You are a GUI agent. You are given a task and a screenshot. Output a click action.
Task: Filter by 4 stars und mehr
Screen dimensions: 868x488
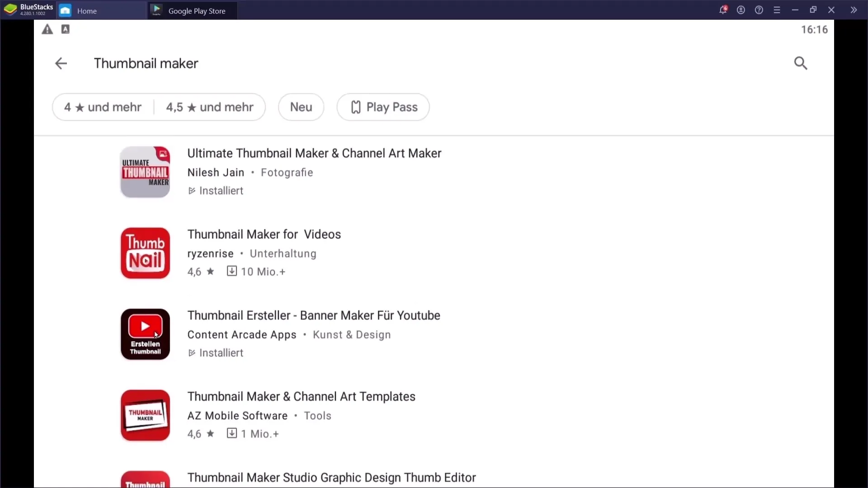tap(103, 107)
